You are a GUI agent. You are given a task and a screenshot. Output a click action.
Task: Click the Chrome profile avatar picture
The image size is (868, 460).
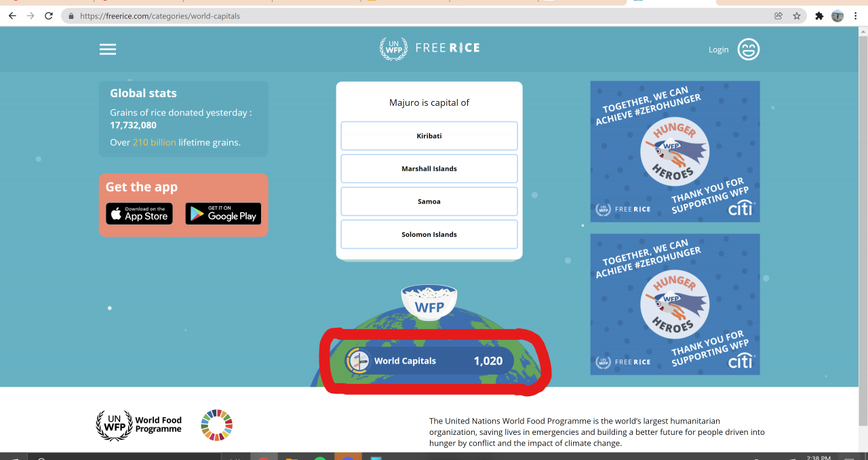[x=837, y=16]
